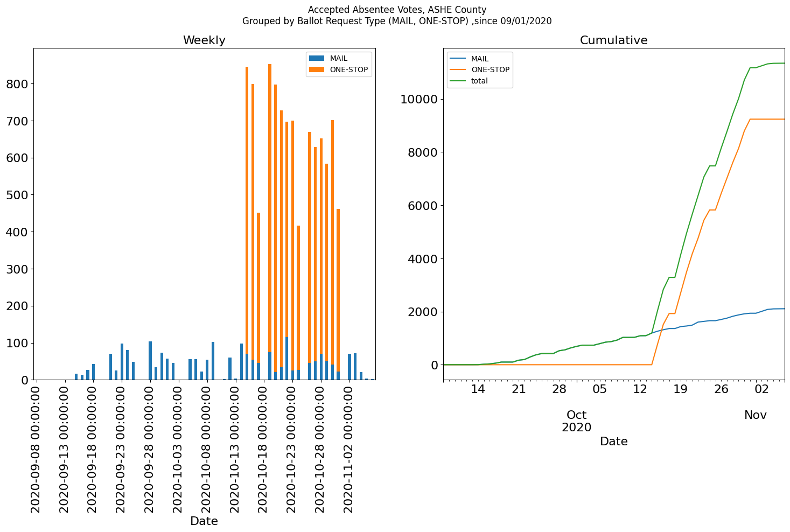
Task: Click the '2020-11-02 00:00:00' x-axis label
Action: coord(349,449)
